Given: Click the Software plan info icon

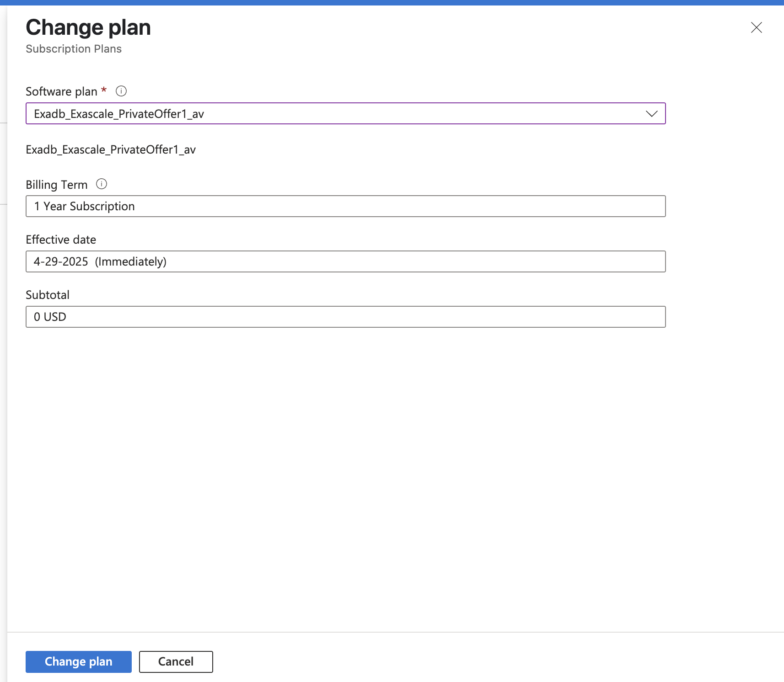Looking at the screenshot, I should tap(121, 91).
